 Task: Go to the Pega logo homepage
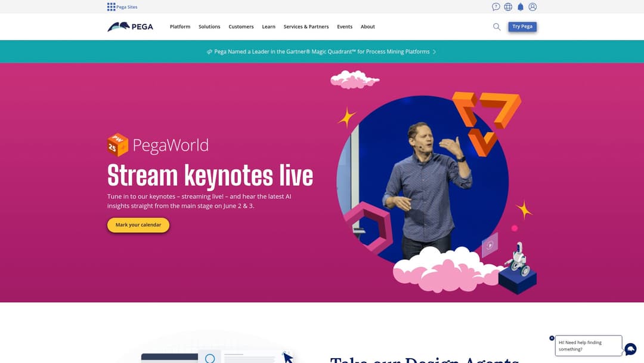click(x=130, y=27)
